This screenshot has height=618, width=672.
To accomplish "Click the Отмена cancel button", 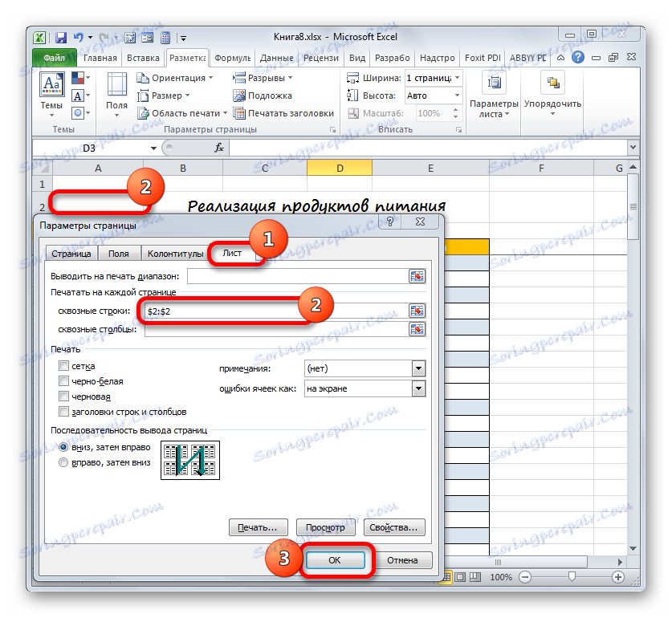I will 402,560.
